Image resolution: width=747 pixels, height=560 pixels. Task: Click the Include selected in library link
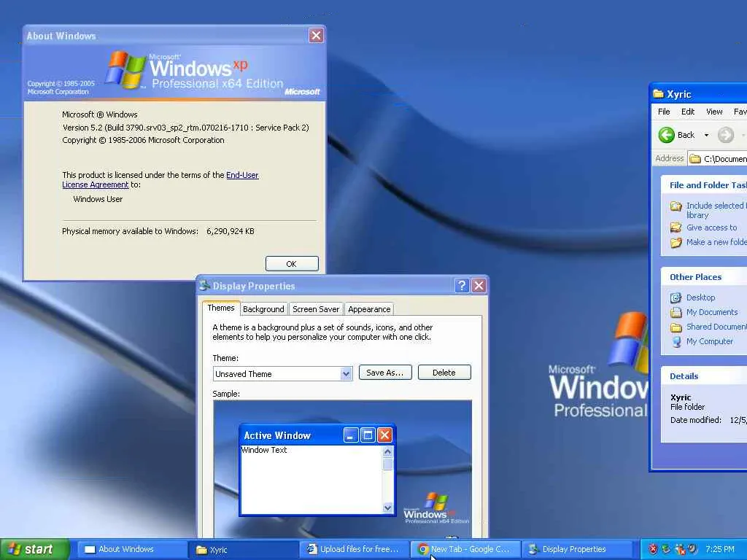pos(716,210)
